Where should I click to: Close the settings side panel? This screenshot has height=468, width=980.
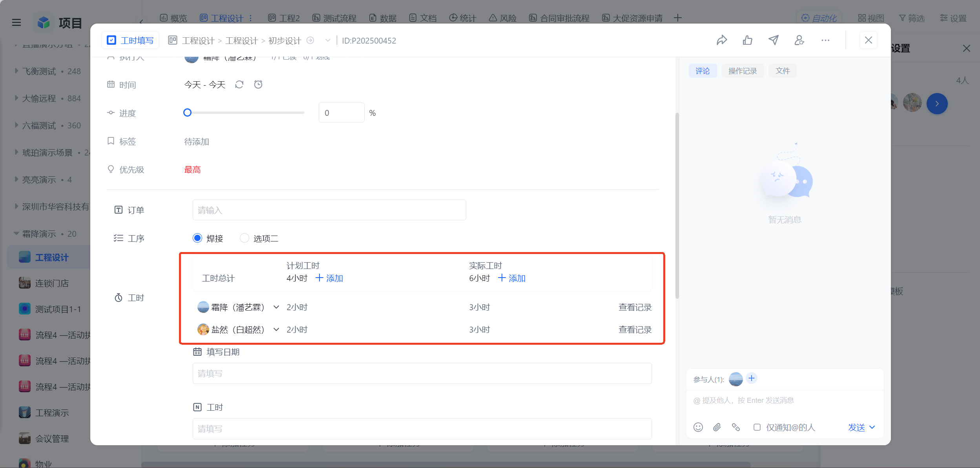coord(967,48)
